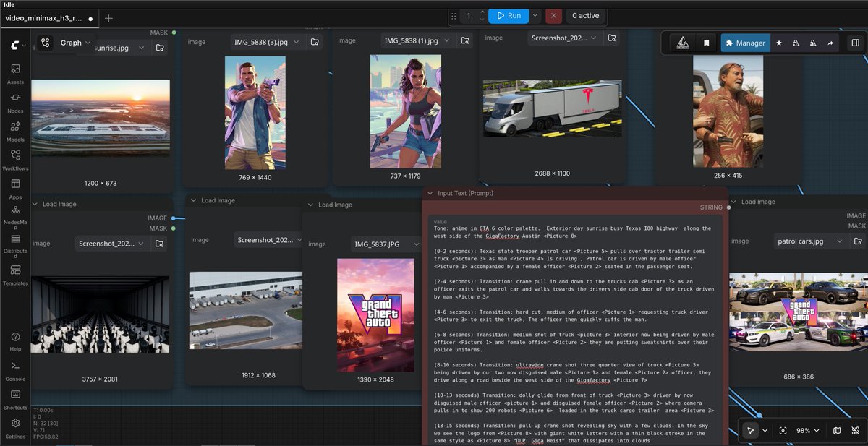Click the batch count number field
Viewport: 868px width, 446px height.
469,15
